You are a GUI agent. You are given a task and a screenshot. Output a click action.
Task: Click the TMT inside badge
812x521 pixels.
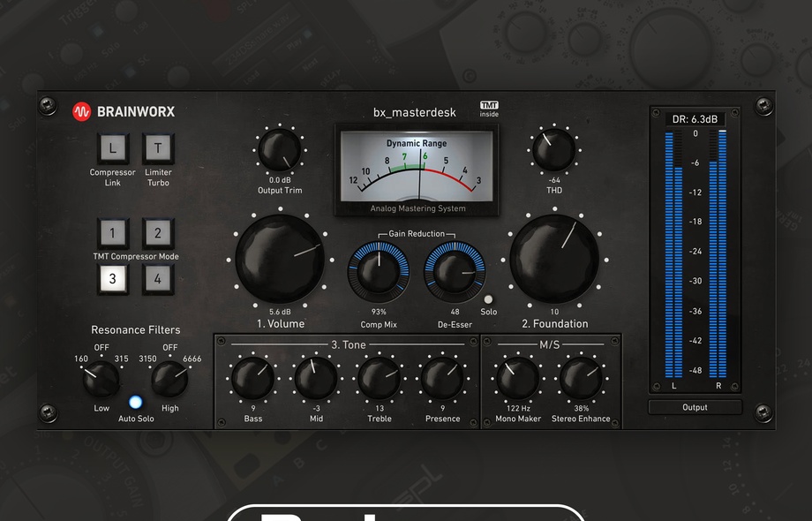tap(489, 109)
